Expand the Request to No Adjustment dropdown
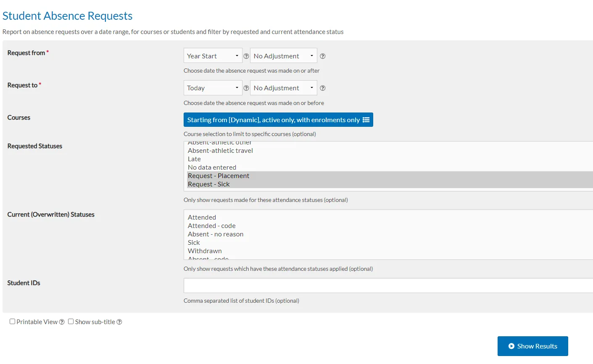Screen dimensions: 593x364 (x=284, y=88)
